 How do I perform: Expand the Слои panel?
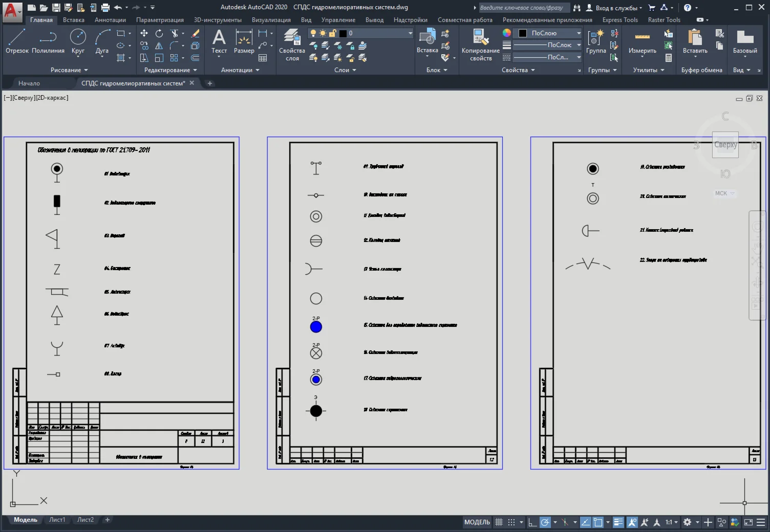(345, 70)
